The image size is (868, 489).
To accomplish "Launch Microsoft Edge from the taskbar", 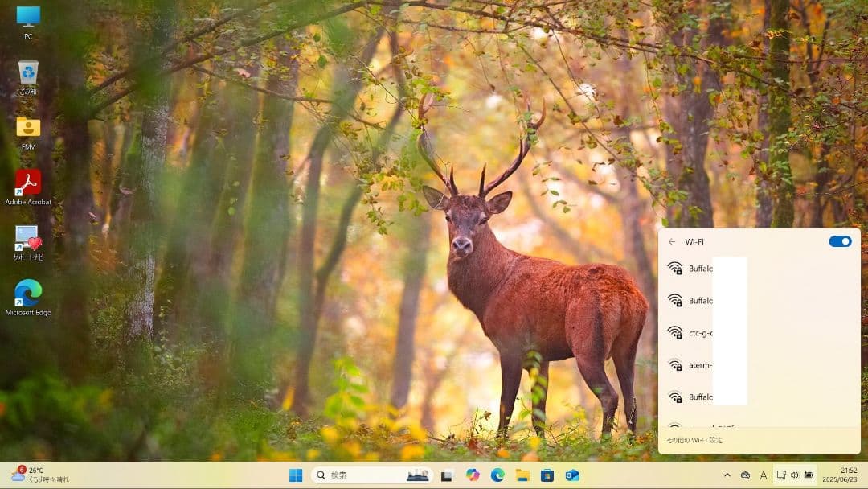I will (497, 475).
